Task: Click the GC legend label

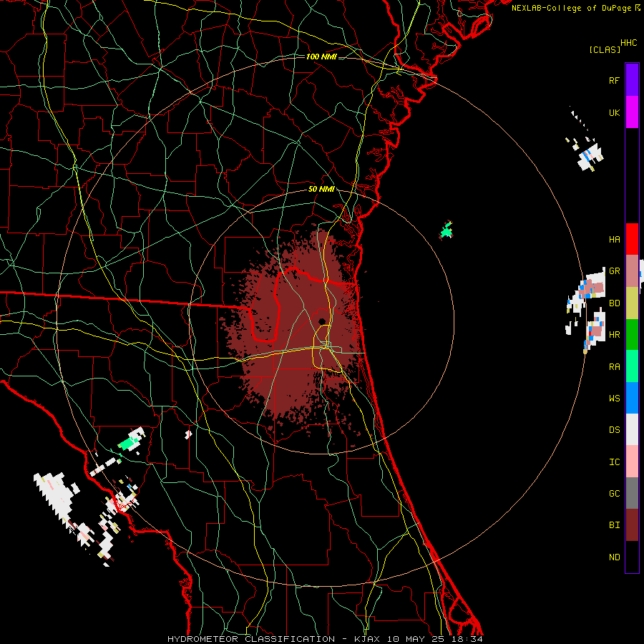Action: pos(614,493)
